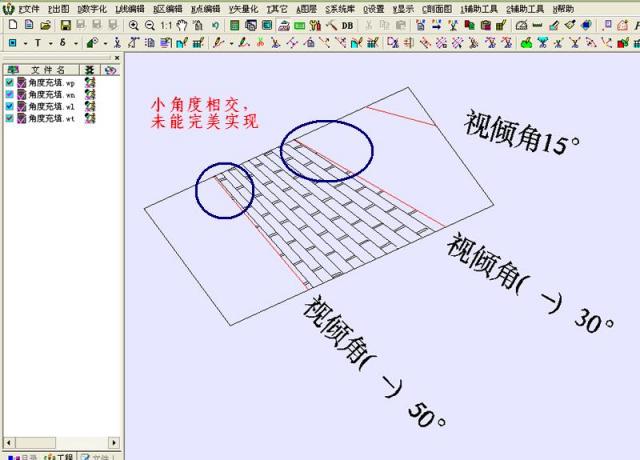Screen dimensions: 640x460
Task: Click the 文件名 column header
Action: (x=45, y=70)
